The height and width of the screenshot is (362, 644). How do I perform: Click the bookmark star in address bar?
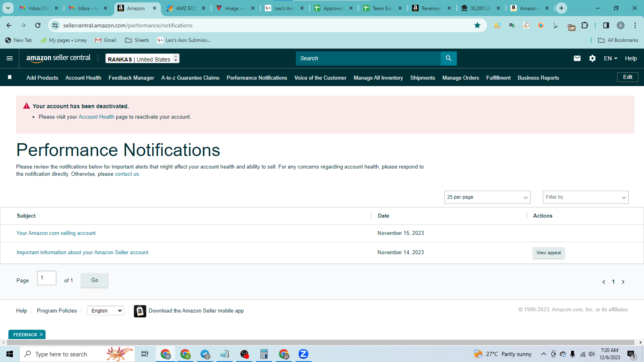click(477, 25)
